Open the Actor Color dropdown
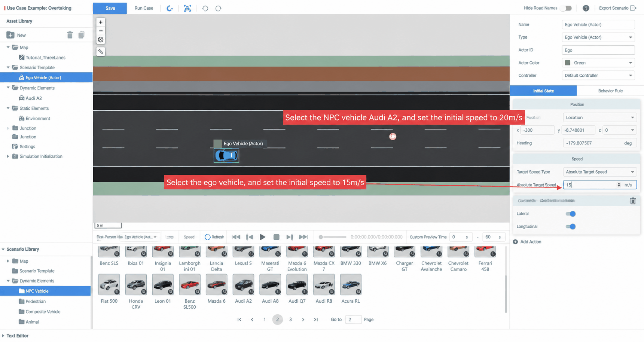 [598, 63]
